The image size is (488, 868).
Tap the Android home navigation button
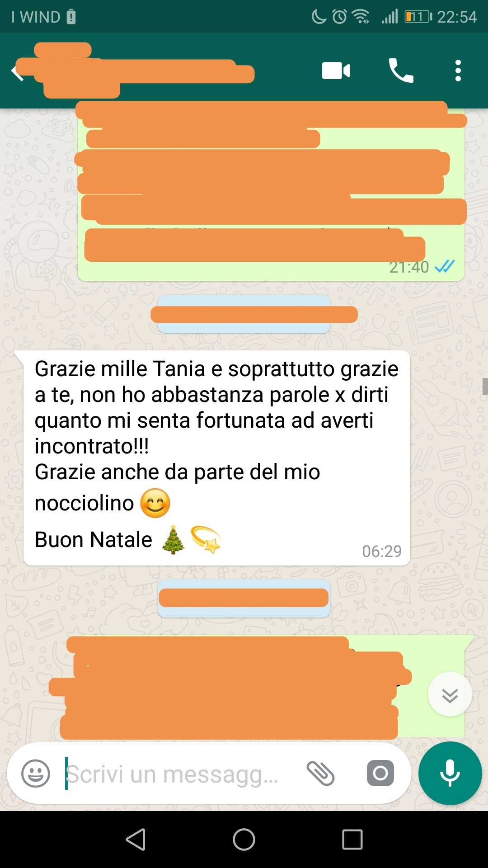244,840
